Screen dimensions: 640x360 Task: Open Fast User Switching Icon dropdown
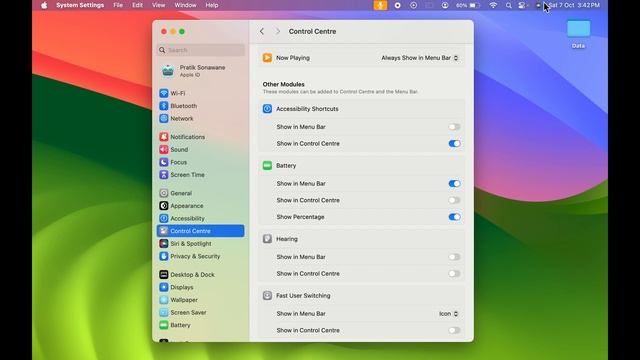click(x=449, y=314)
